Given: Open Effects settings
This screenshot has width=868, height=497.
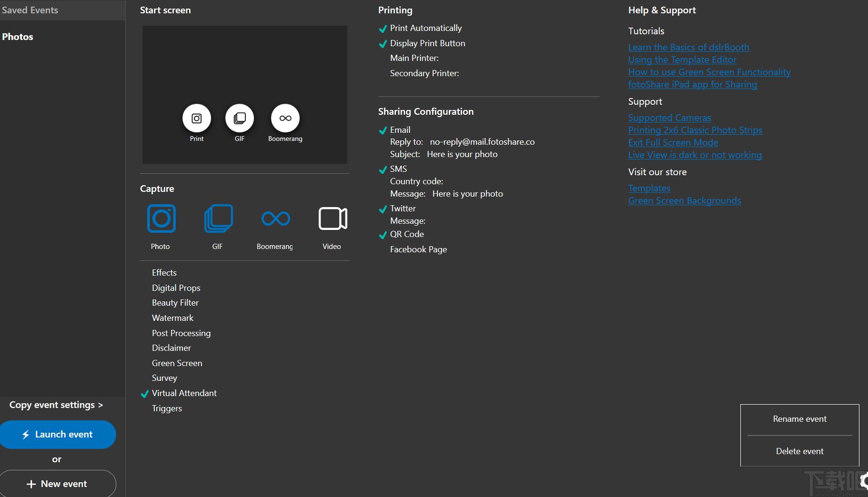Looking at the screenshot, I should [164, 272].
